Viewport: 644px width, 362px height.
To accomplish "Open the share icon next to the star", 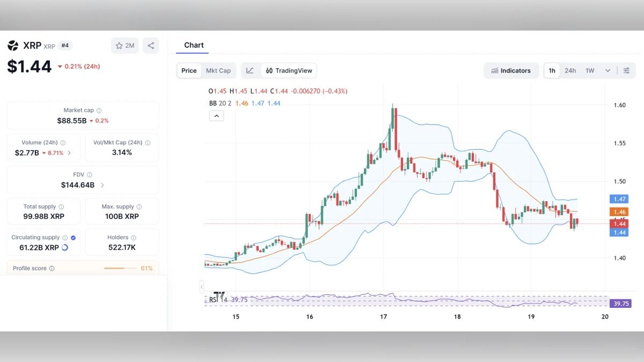I will [150, 46].
